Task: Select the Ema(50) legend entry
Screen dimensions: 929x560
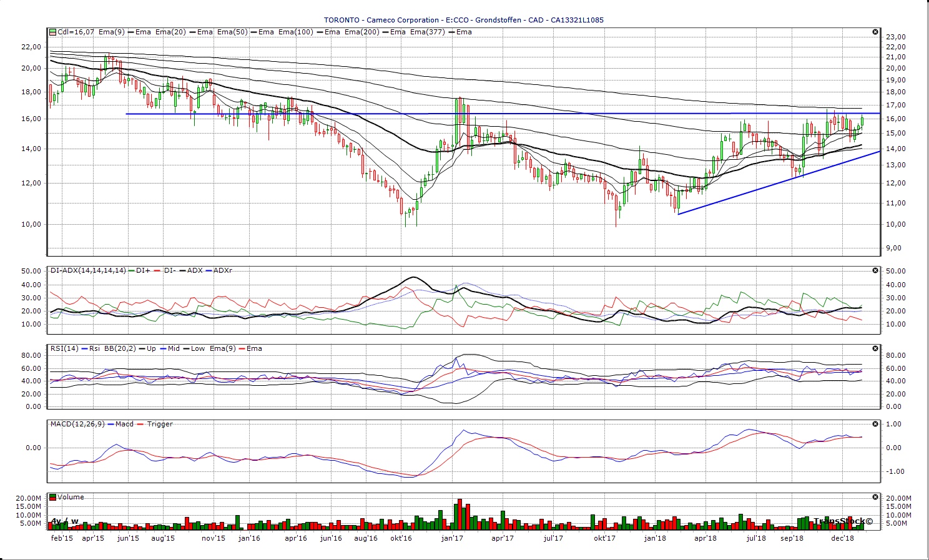Action: (232, 32)
